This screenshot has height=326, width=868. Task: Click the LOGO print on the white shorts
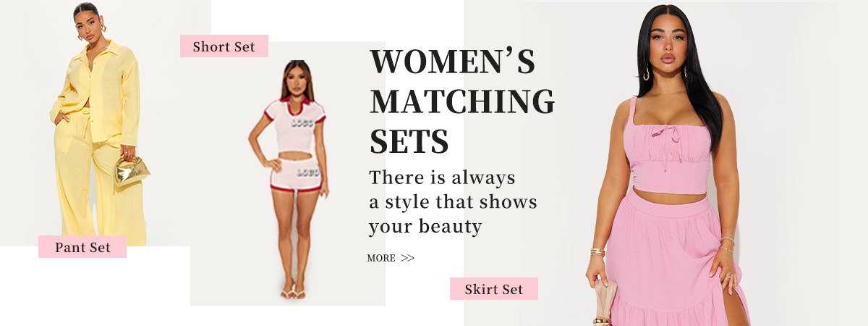click(307, 172)
